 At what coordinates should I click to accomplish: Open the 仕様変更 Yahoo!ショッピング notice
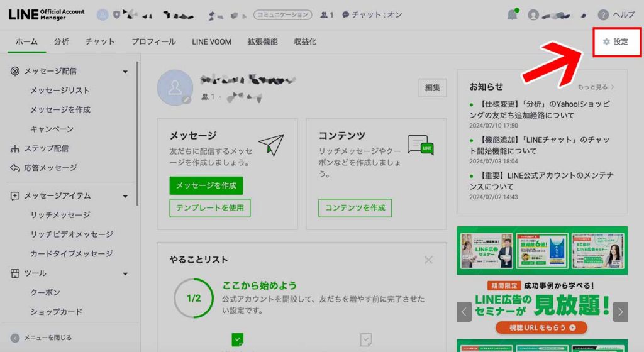pyautogui.click(x=540, y=109)
